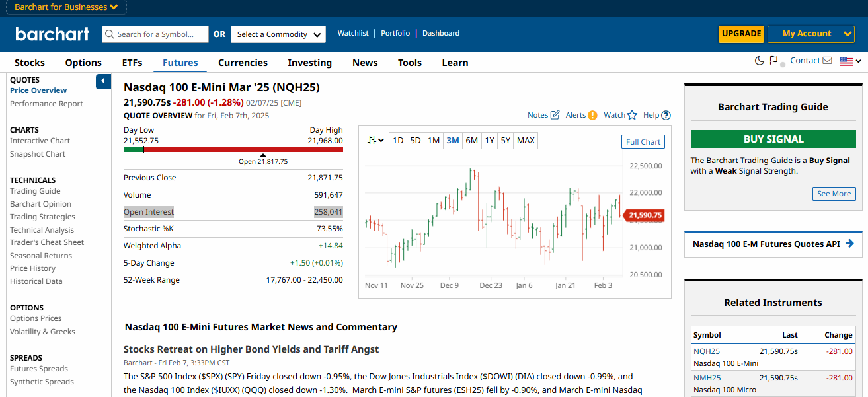868x397 pixels.
Task: Open Alerts with exclamation icon
Action: tap(581, 115)
